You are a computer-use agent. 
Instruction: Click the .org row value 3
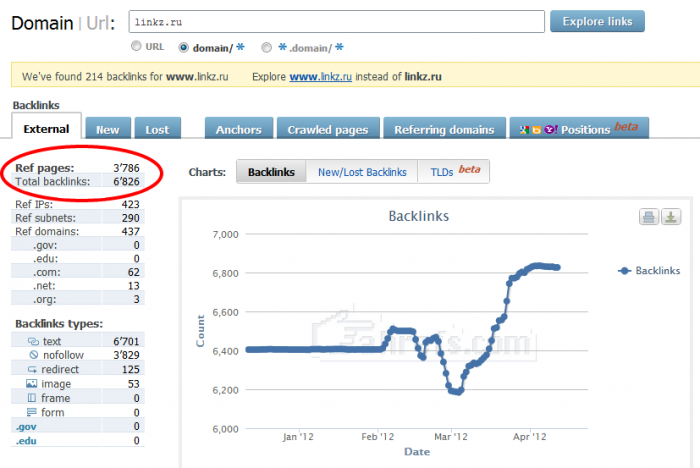click(137, 299)
